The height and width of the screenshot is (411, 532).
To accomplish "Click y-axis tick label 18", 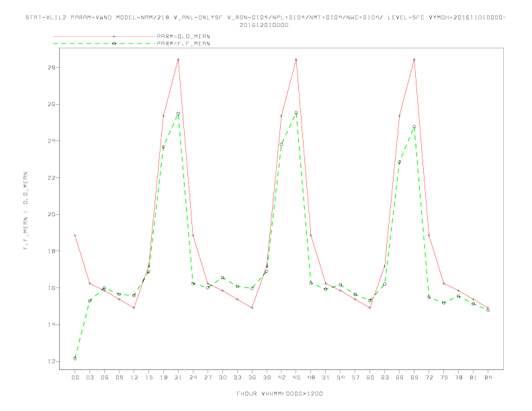I will 52,251.
